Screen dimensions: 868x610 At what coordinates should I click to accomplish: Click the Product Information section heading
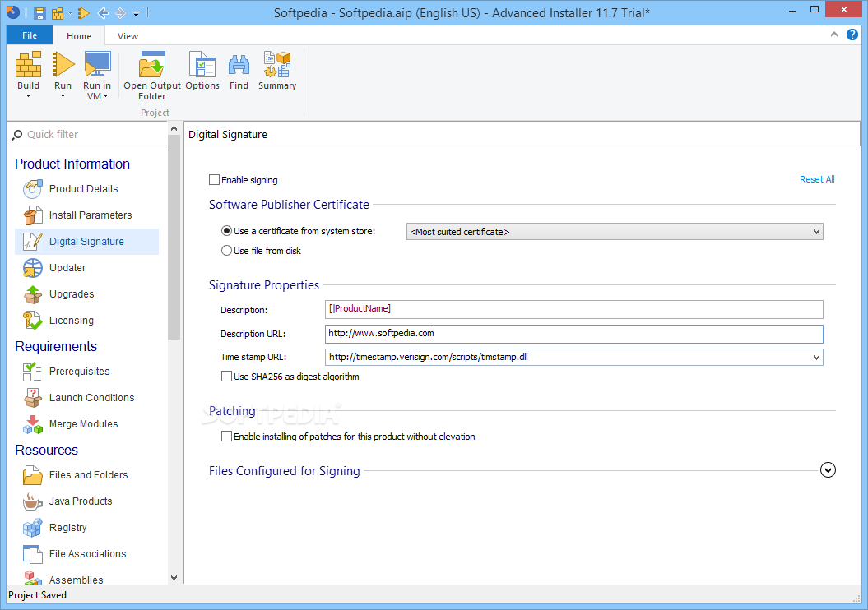[72, 164]
